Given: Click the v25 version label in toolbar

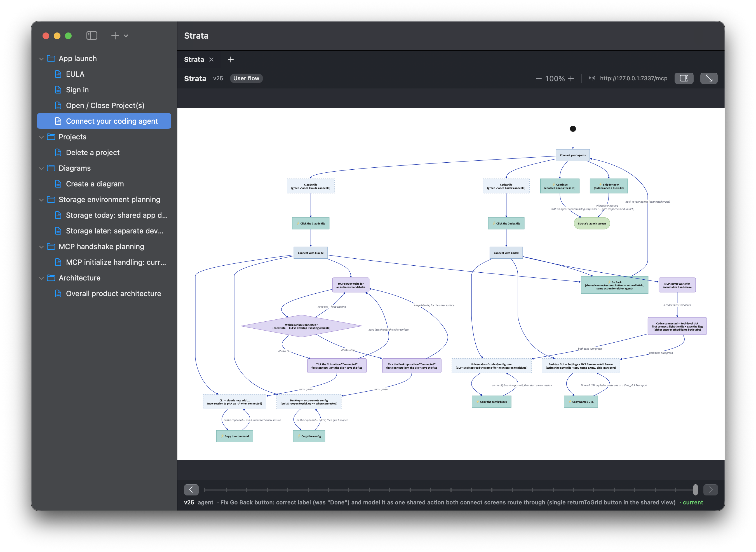Looking at the screenshot, I should tap(218, 79).
